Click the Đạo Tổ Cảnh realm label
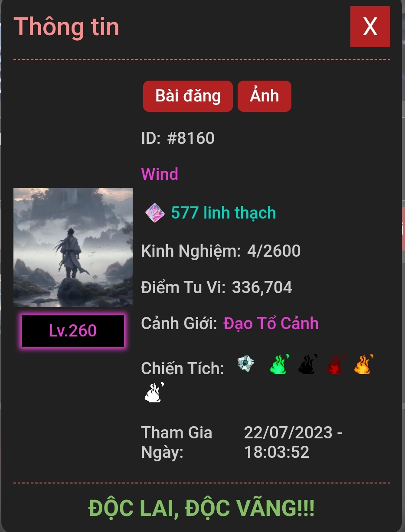The image size is (405, 532). (271, 323)
